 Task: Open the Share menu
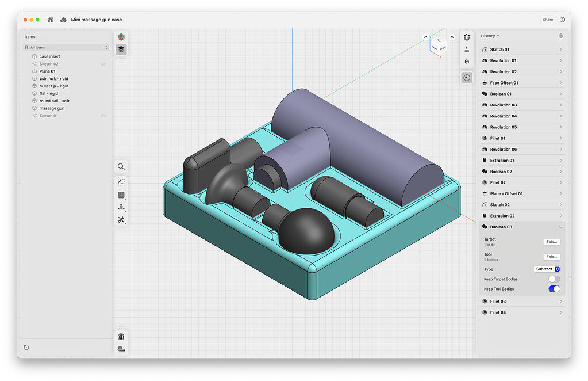click(547, 19)
